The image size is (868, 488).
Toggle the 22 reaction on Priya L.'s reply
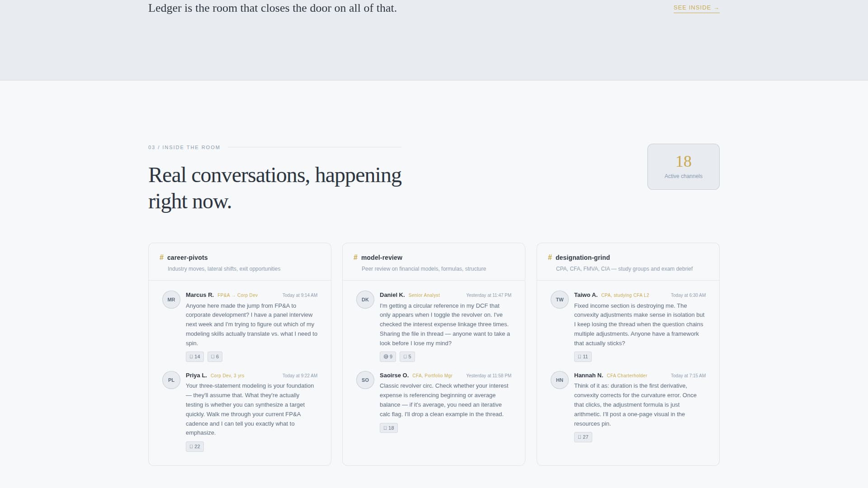[194, 446]
